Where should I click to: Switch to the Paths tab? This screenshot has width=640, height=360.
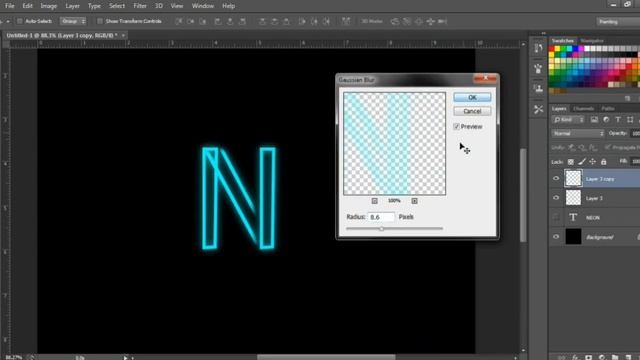point(608,109)
